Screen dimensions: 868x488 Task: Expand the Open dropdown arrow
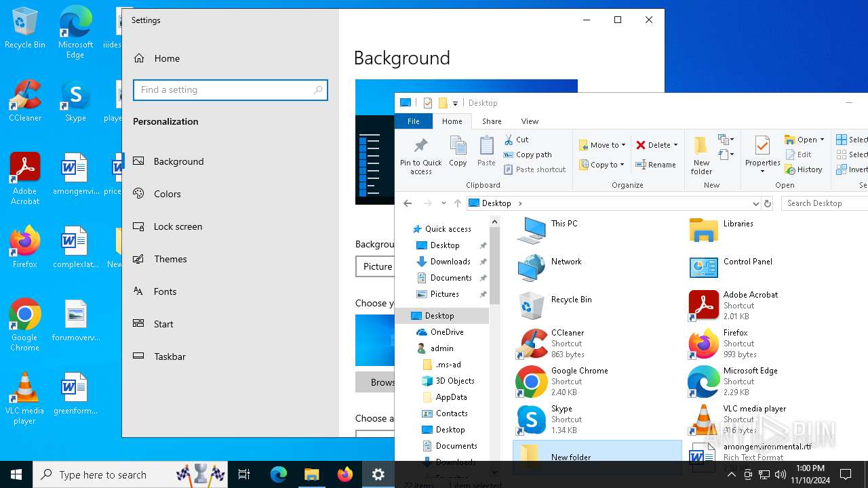[822, 140]
